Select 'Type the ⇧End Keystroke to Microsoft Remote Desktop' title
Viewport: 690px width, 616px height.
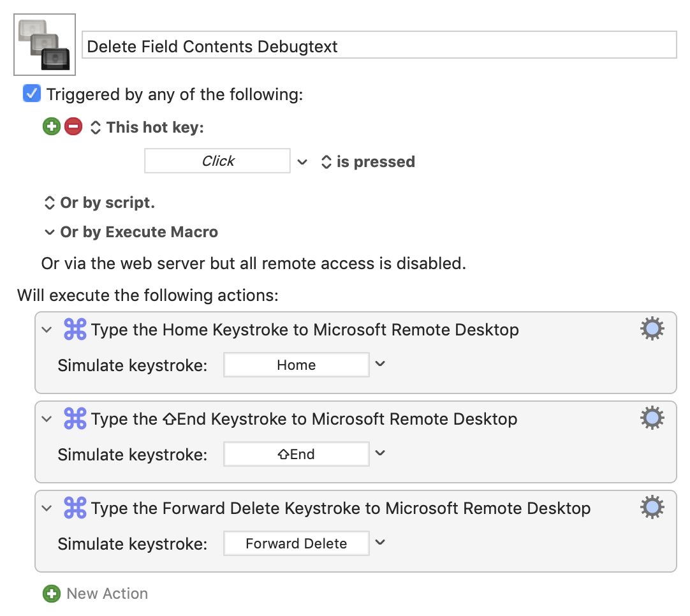(304, 419)
